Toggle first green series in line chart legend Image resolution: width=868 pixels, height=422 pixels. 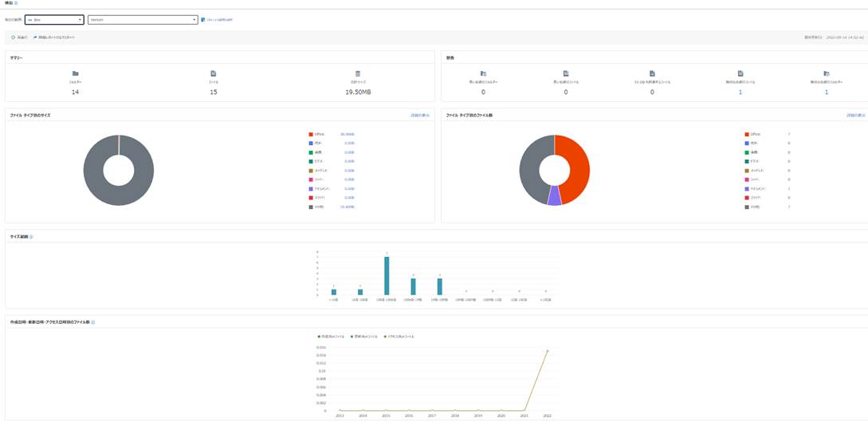[332, 336]
